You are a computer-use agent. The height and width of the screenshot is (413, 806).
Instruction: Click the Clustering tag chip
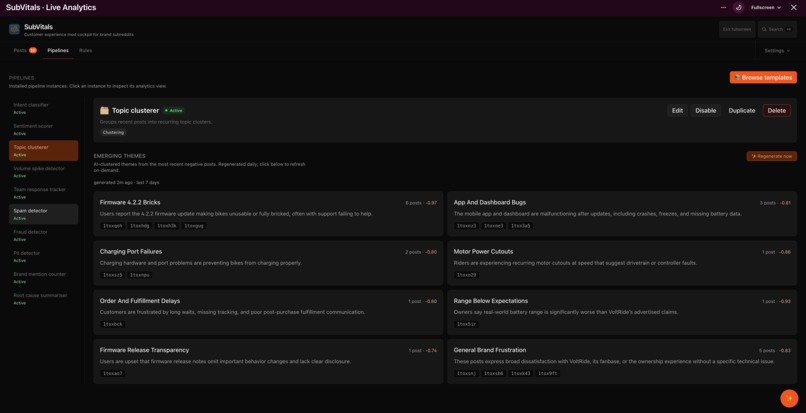point(113,132)
